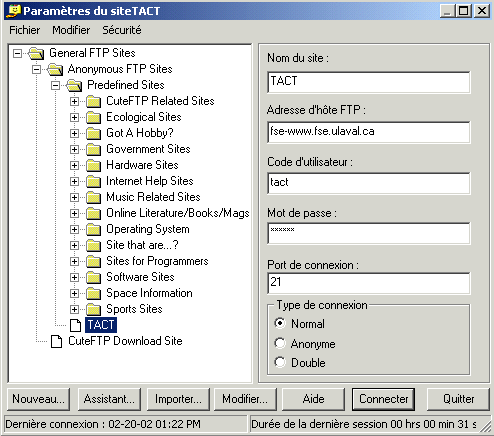The image size is (494, 436).
Task: Click the Hardware Sites folder icon
Action: 93,165
